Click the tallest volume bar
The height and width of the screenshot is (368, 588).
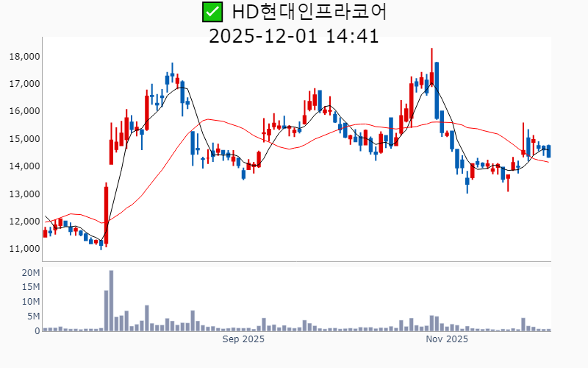click(x=111, y=300)
